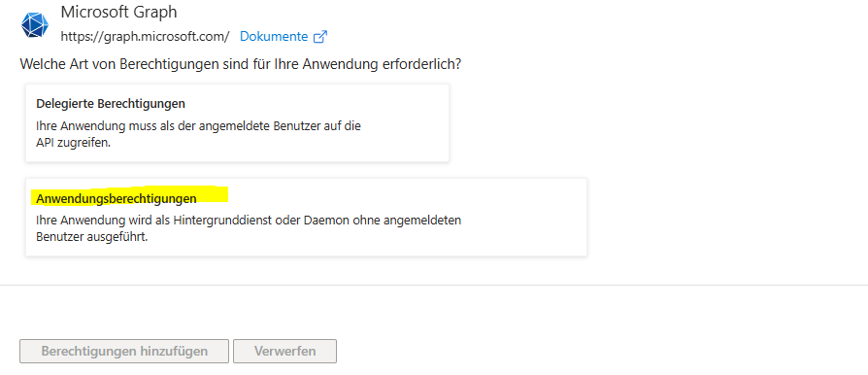This screenshot has height=375, width=868.
Task: Click the Microsoft Graph logo icon
Action: 35,25
